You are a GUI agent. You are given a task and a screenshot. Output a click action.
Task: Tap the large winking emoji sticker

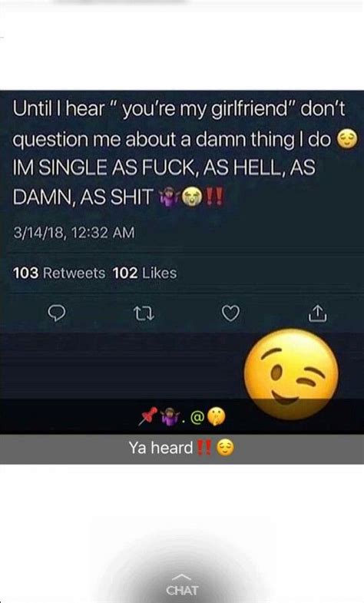291,374
